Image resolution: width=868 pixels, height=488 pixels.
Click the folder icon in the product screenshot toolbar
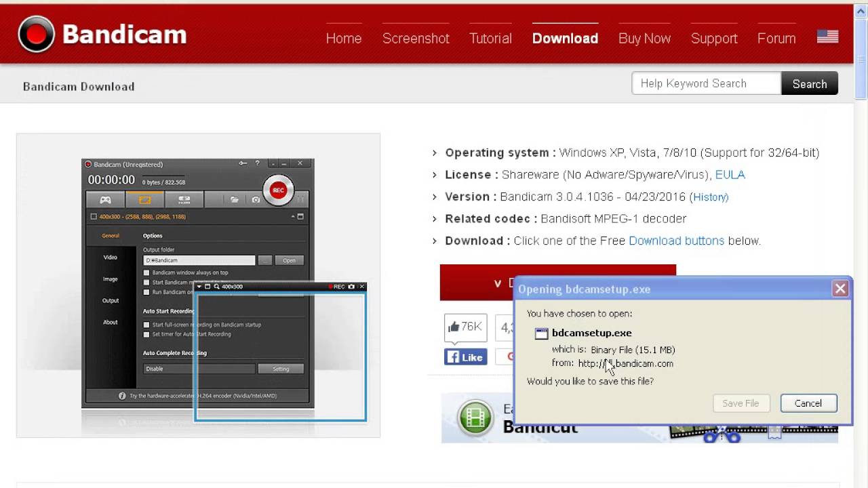(x=234, y=200)
